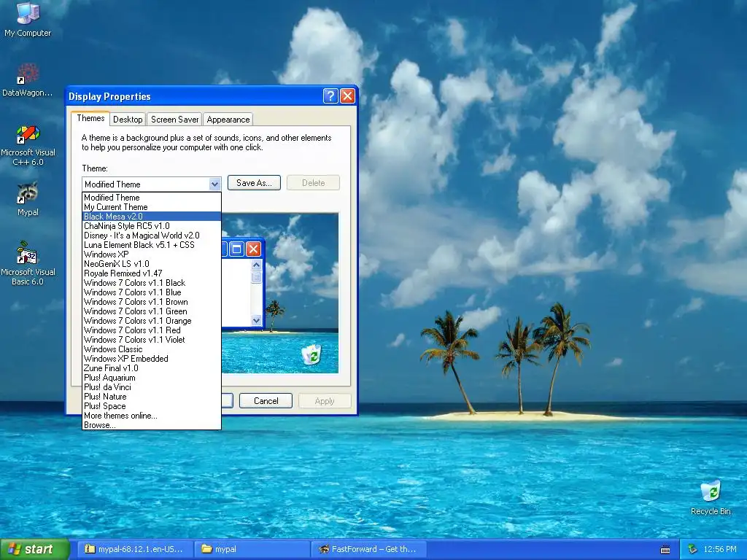Pick the Plus! Aquarium theme
Viewport: 747px width, 560px height.
(152, 378)
